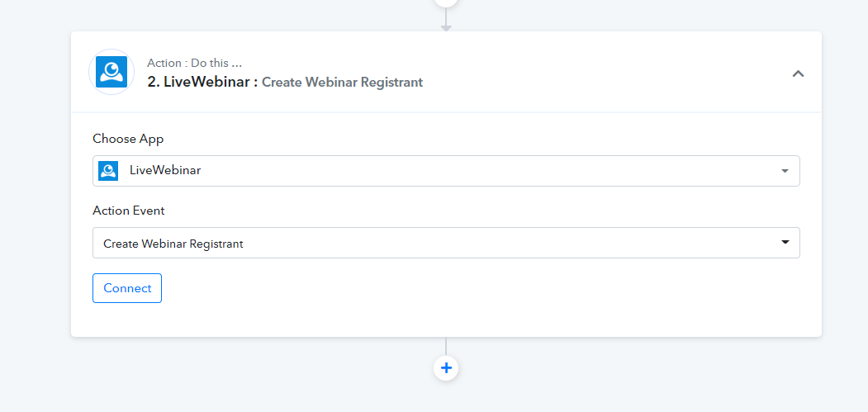Select the Action Event field showing Create Webinar Registrant
Viewport: 868px width, 412px height.
(446, 243)
